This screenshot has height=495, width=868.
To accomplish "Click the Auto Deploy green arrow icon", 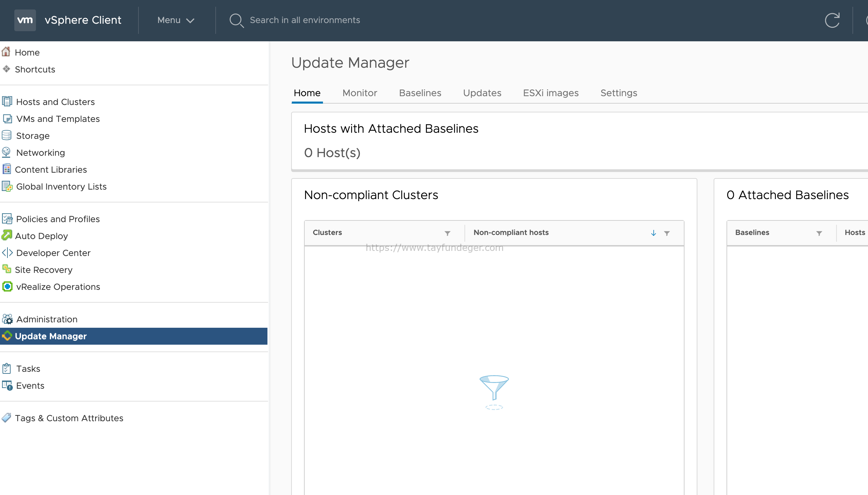I will pos(7,235).
